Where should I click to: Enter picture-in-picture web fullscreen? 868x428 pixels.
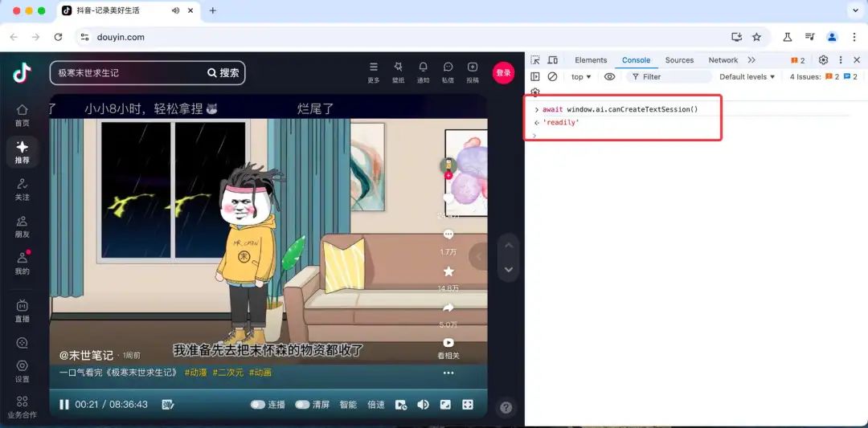click(445, 405)
